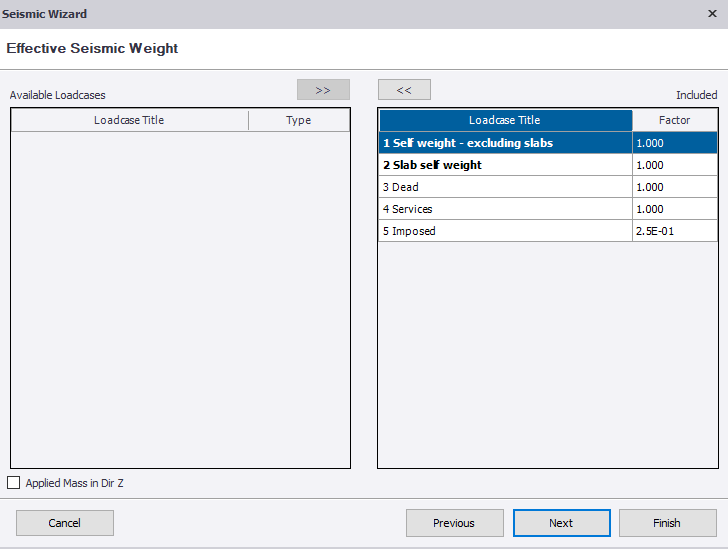Click the factor cell for Slab self weight

click(x=675, y=165)
